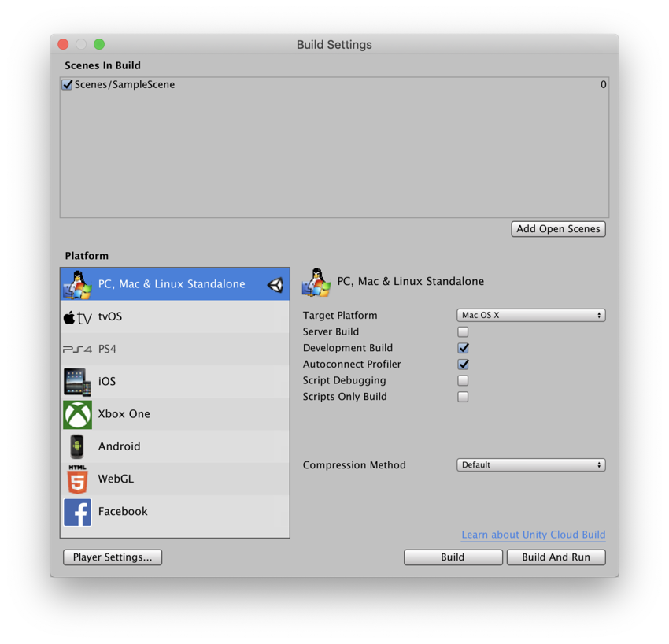Click the standalone platform icon beside the settings title
Viewport: 669px width, 644px height.
pyautogui.click(x=316, y=281)
